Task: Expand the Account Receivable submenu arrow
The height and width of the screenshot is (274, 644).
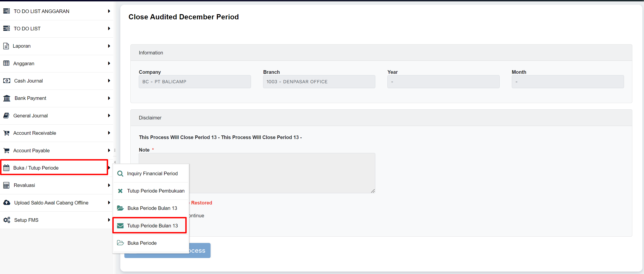Action: [x=109, y=133]
